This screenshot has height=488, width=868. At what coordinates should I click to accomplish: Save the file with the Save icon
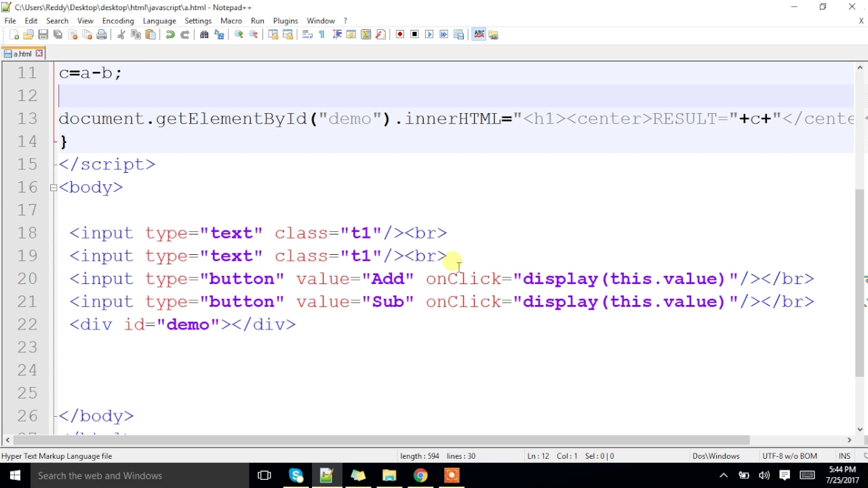[43, 35]
